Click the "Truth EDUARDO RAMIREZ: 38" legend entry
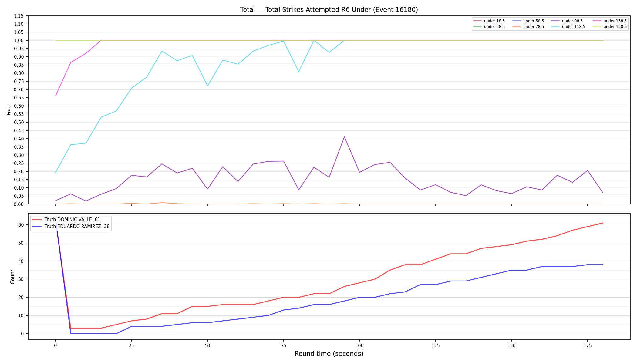Screen dimensions: 637x364 point(71,227)
